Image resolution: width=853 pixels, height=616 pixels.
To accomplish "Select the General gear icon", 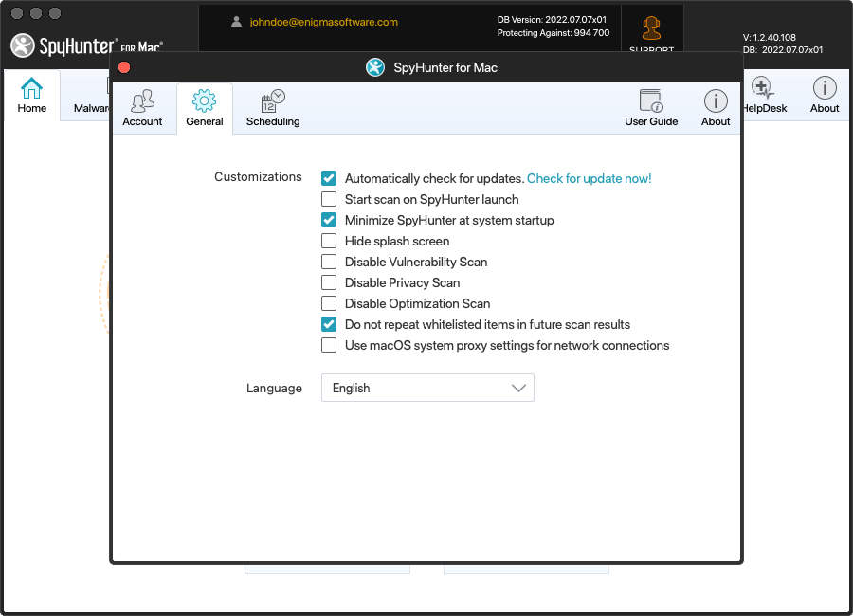I will click(x=204, y=101).
